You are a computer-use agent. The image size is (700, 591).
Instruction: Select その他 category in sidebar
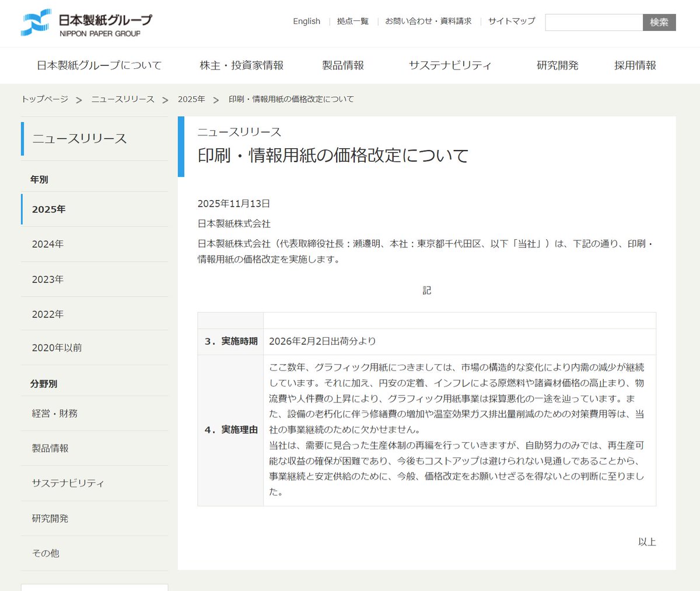pos(94,553)
